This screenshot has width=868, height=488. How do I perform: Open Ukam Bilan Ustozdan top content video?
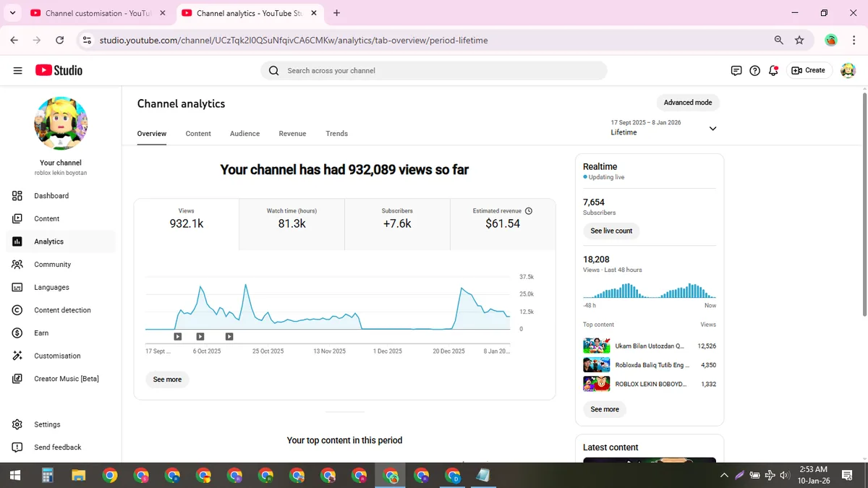[650, 346]
